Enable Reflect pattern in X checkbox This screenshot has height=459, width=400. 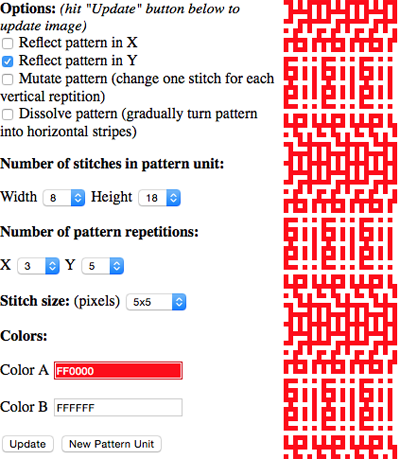point(8,43)
